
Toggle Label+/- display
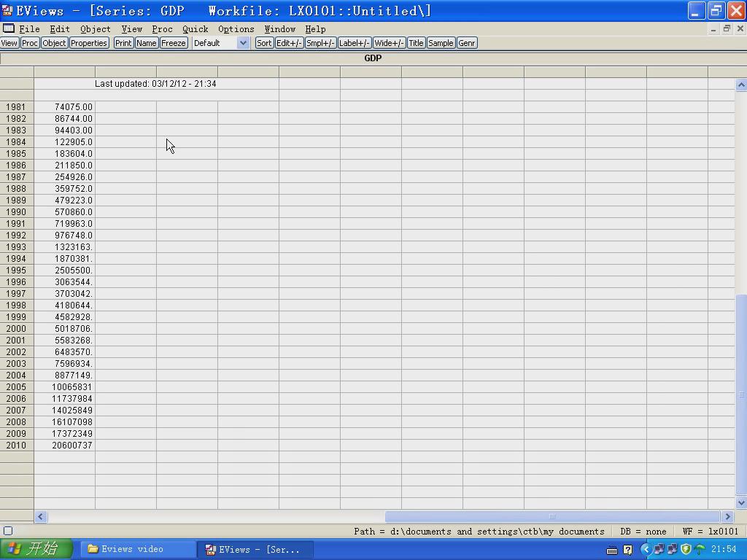(x=354, y=43)
